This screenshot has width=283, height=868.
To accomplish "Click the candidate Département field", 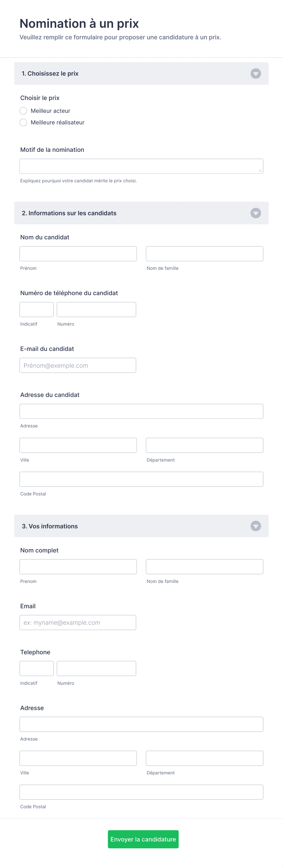I will pos(204,445).
